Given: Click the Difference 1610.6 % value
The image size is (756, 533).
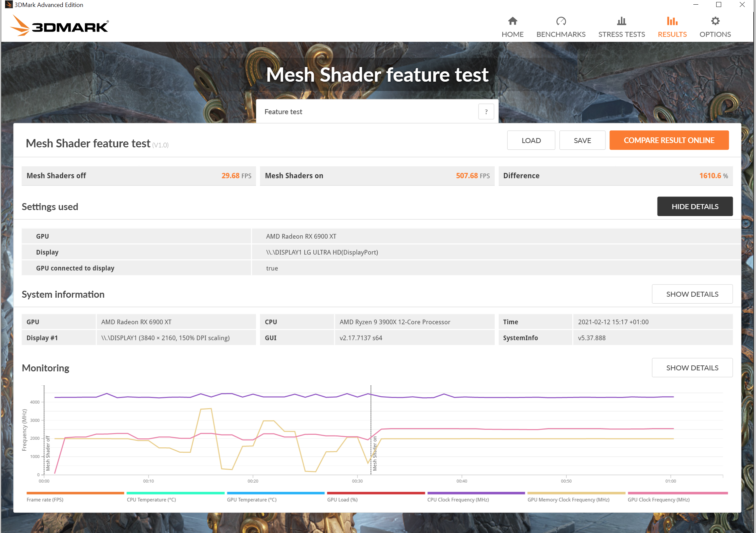Looking at the screenshot, I should coord(714,176).
